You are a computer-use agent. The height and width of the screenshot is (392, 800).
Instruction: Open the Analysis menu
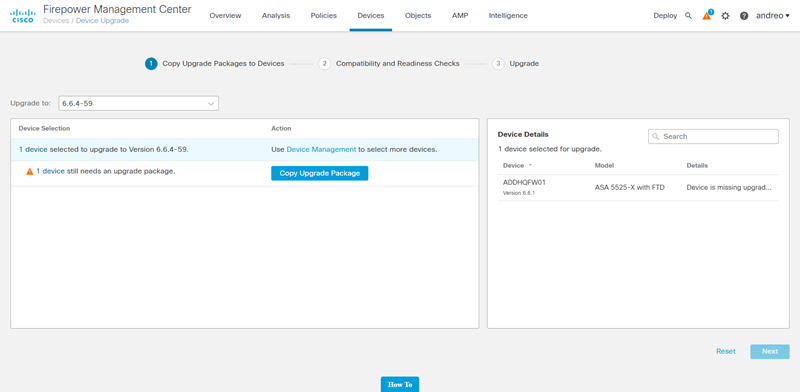[x=276, y=16]
